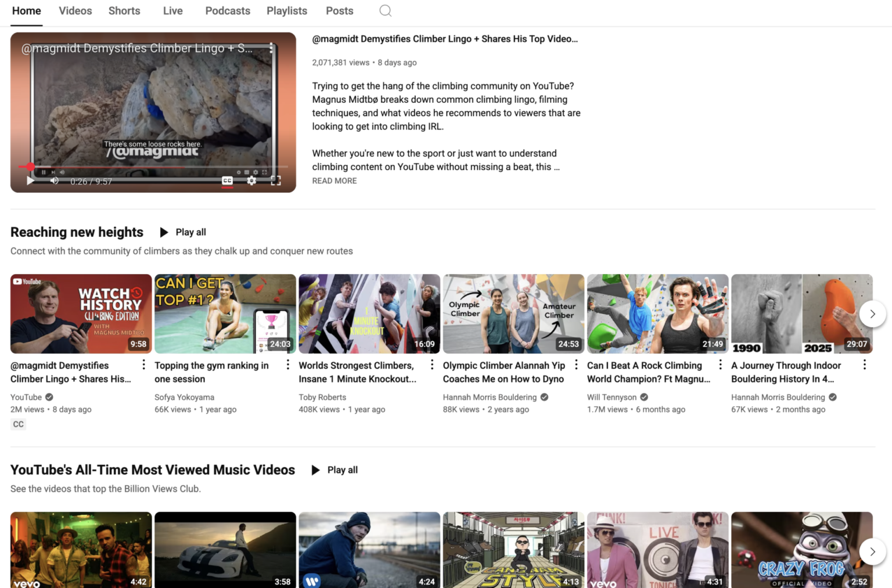The height and width of the screenshot is (588, 892).
Task: Switch to the Shorts tab
Action: coord(124,10)
